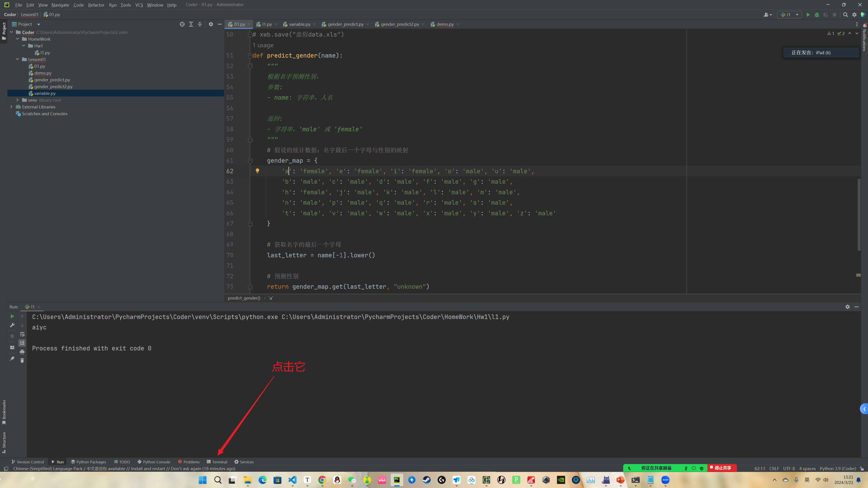Screen dimensions: 868x488
Task: Open Python Packages tool window
Action: (88, 462)
